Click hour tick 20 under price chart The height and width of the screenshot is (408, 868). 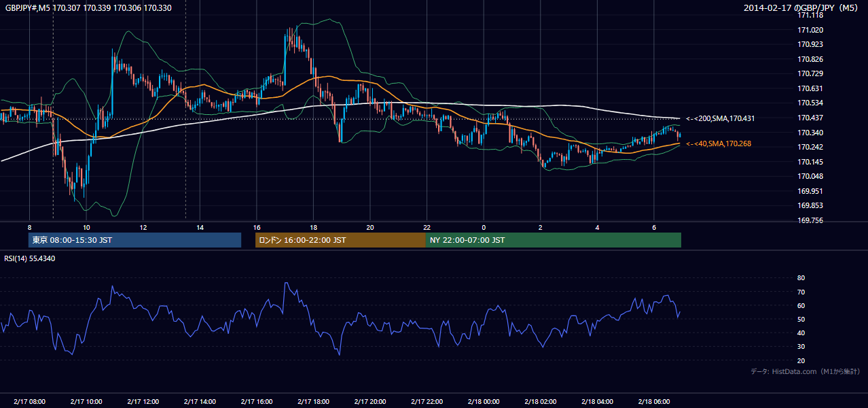[x=370, y=227]
